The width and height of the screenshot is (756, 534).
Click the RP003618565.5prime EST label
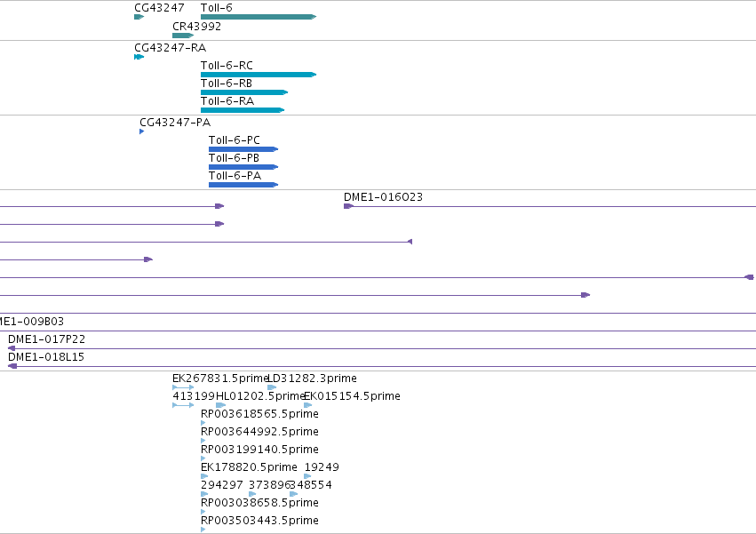(x=260, y=414)
